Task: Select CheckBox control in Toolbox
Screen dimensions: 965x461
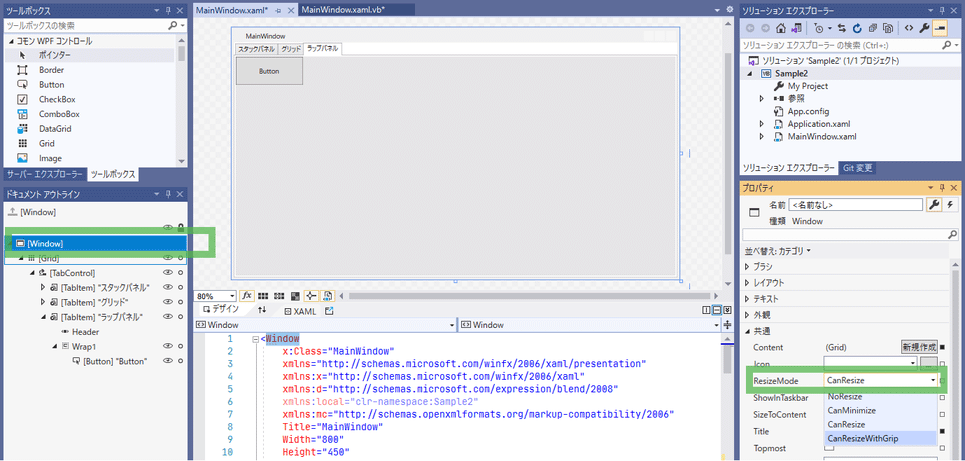Action: pos(57,99)
